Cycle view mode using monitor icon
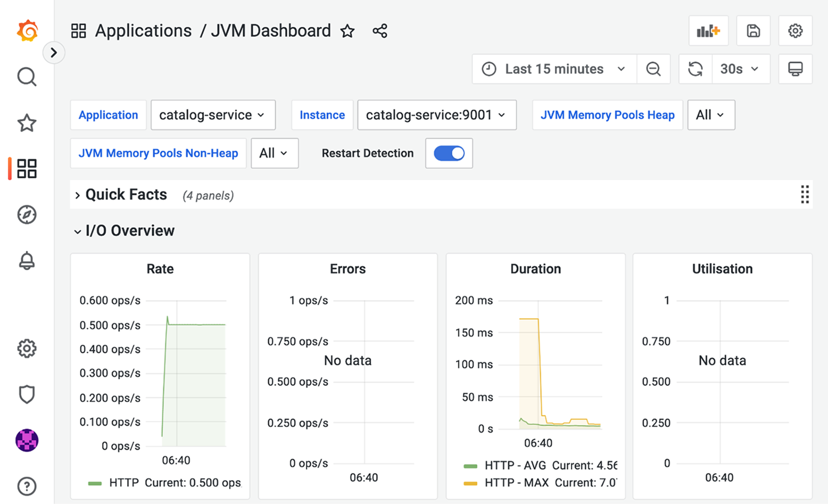 [795, 69]
